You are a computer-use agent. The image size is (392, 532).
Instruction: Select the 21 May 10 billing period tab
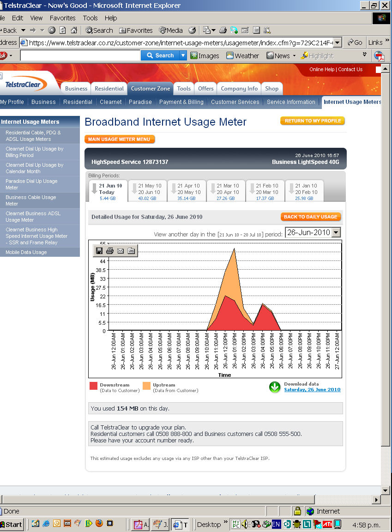pos(147,191)
